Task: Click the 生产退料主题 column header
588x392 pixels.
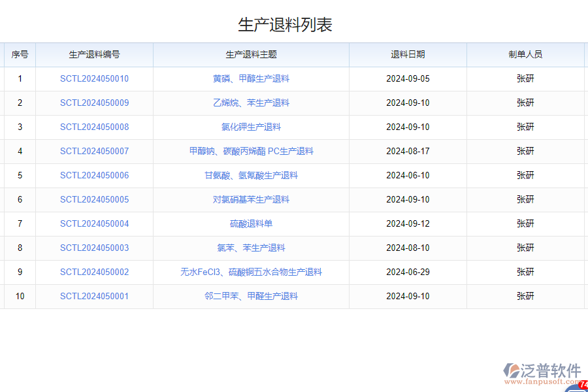Action: pyautogui.click(x=252, y=54)
